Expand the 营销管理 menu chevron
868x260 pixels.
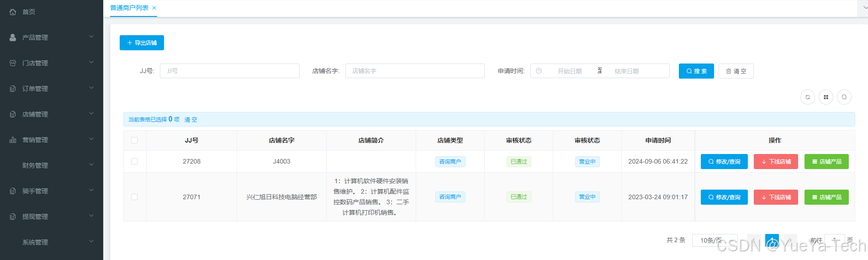tap(91, 139)
